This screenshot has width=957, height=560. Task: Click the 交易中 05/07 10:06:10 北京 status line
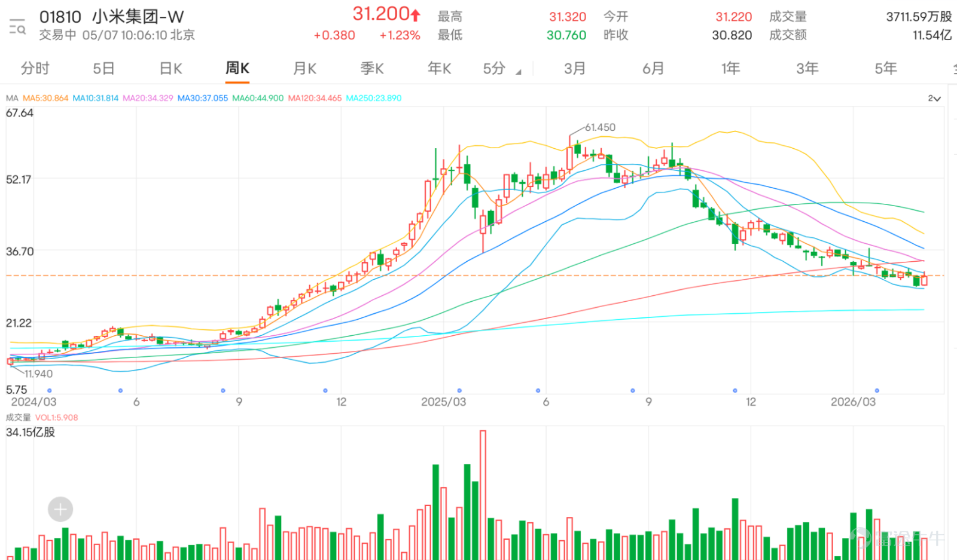(x=117, y=35)
